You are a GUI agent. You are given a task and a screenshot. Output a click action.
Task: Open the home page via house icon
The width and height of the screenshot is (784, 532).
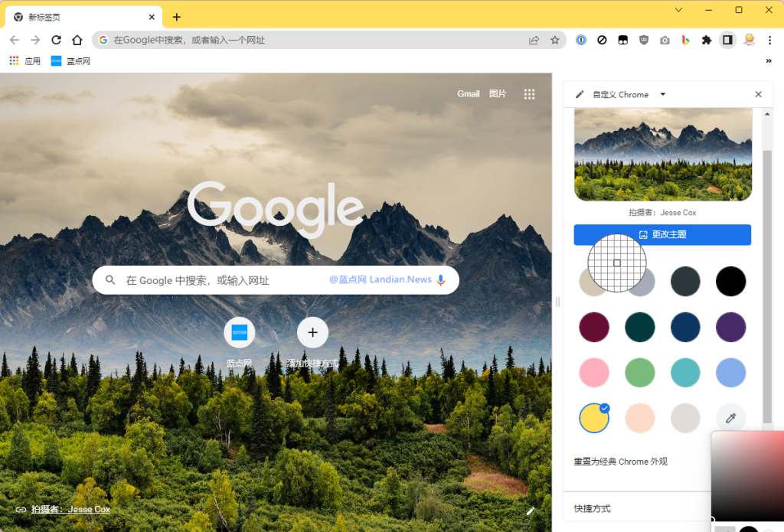pyautogui.click(x=77, y=40)
